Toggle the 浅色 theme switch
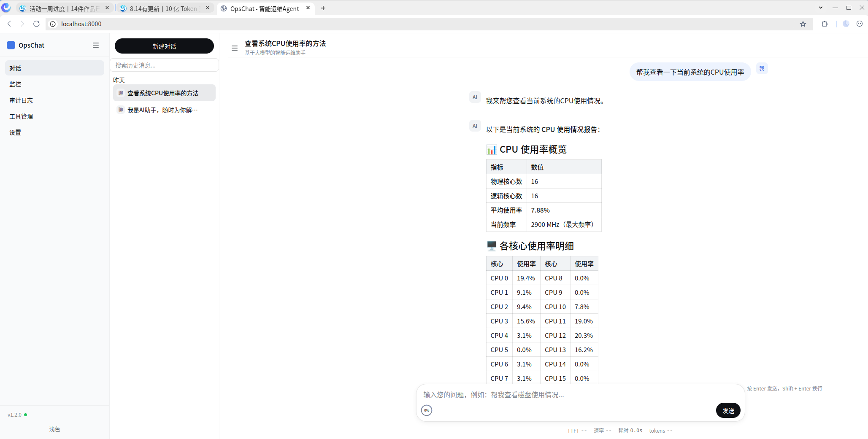 click(x=54, y=429)
